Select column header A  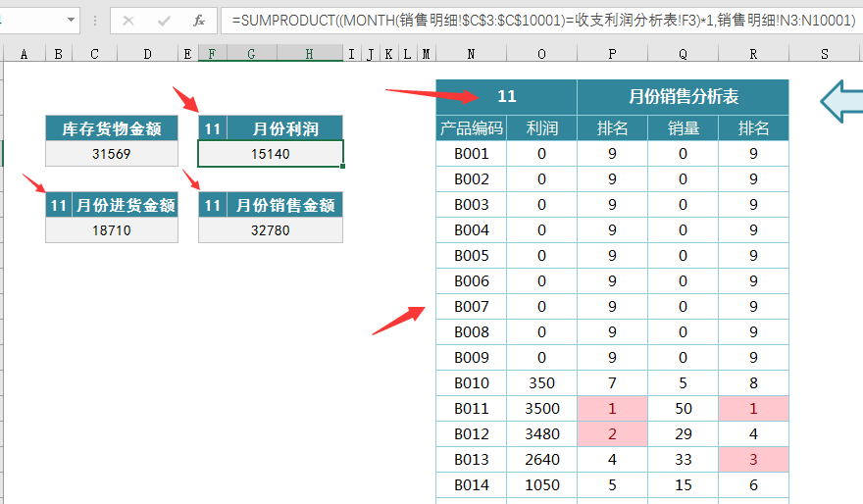point(24,54)
